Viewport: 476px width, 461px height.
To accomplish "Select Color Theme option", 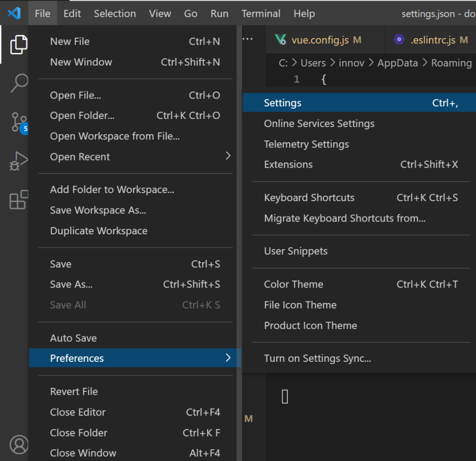I will pyautogui.click(x=293, y=284).
